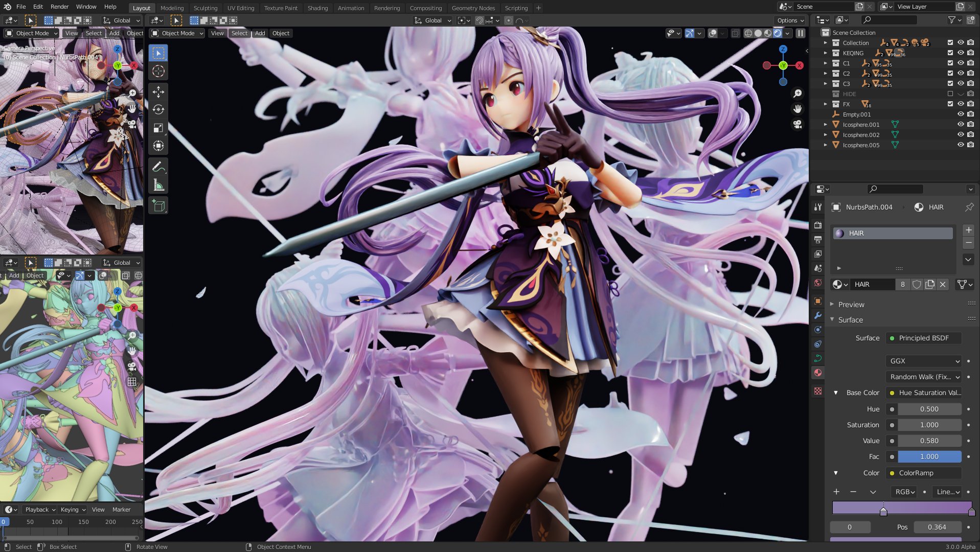Open the Render menu
980x552 pixels.
point(59,7)
